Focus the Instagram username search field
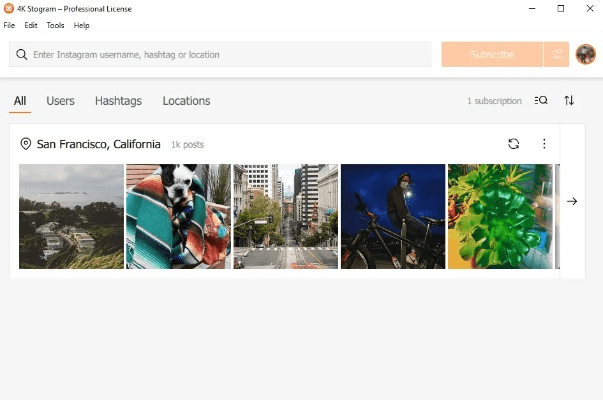 pyautogui.click(x=220, y=54)
